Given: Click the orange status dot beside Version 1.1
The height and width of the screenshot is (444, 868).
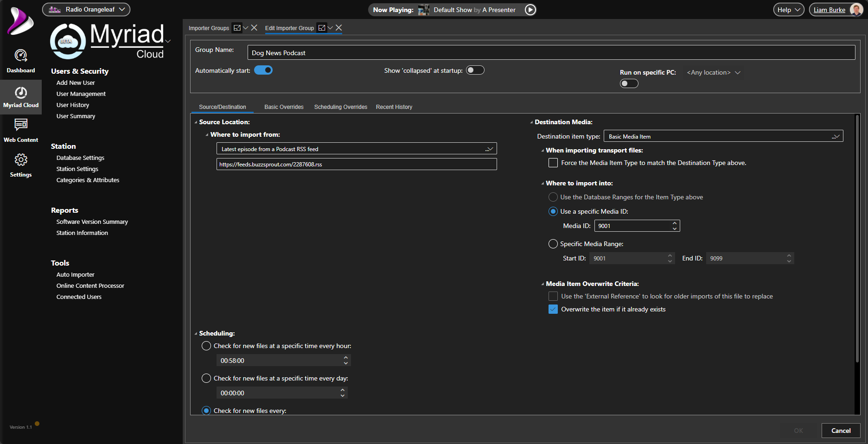Looking at the screenshot, I should click(x=37, y=424).
